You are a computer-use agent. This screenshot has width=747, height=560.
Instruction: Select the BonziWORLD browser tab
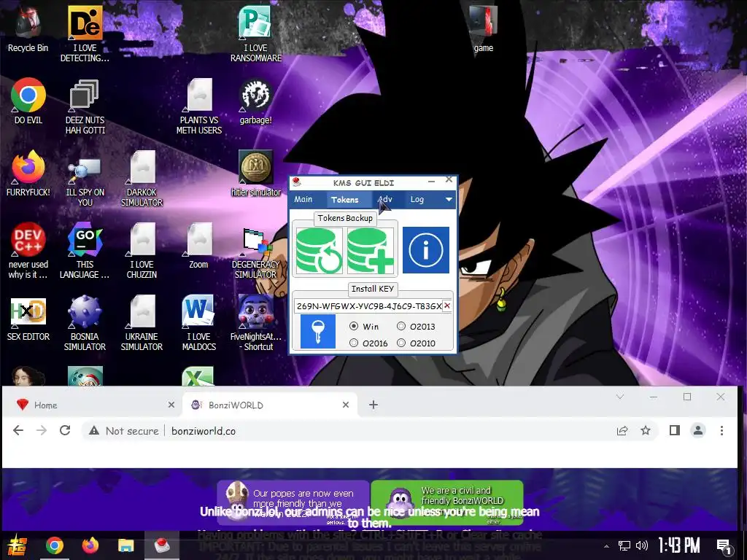[x=270, y=405]
